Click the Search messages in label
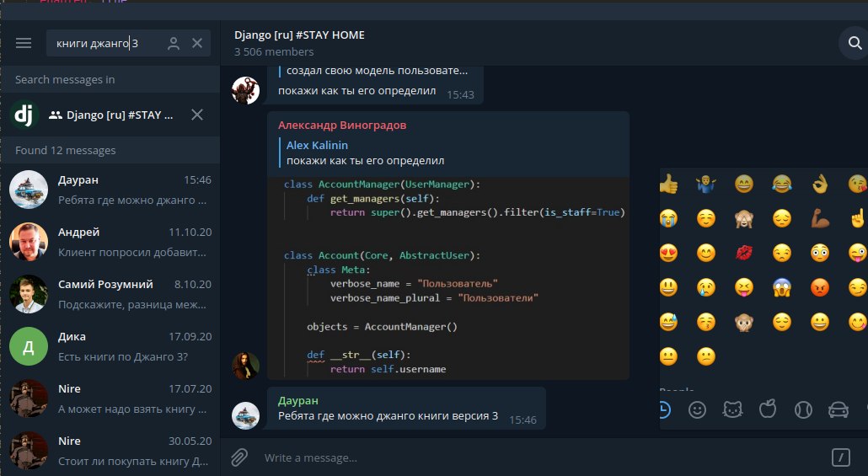The image size is (868, 476). click(x=65, y=80)
